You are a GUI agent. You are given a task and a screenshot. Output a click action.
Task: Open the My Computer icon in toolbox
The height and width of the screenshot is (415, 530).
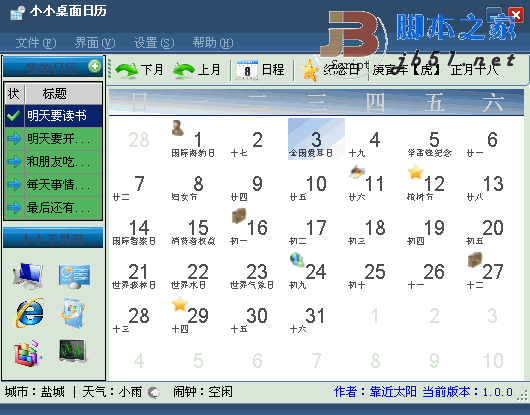[28, 275]
